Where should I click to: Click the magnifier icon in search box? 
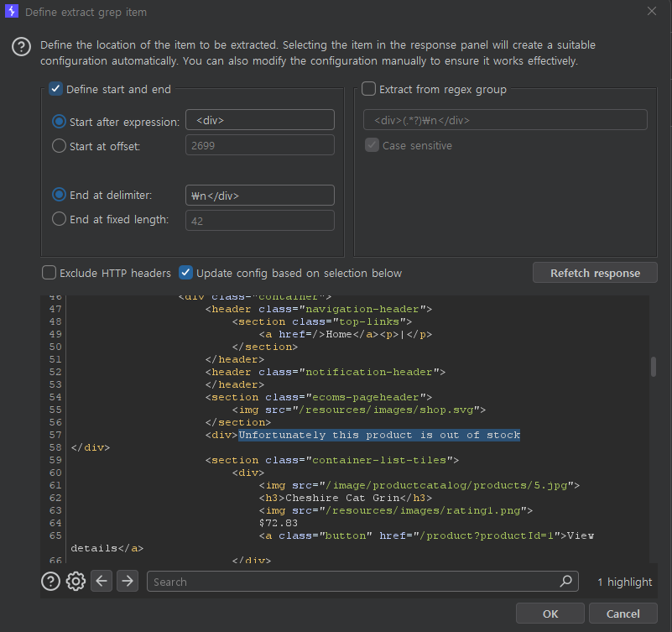pyautogui.click(x=567, y=581)
